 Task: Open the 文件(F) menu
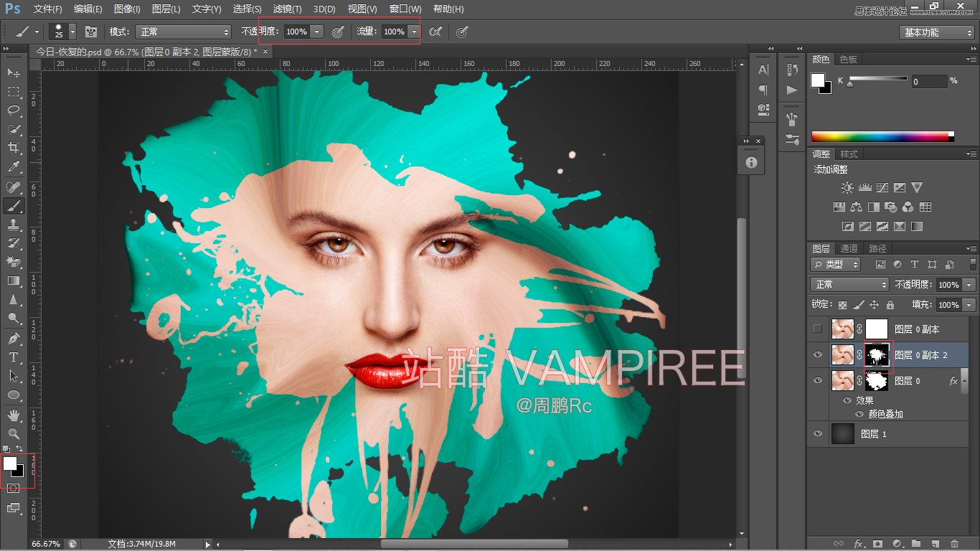pos(48,9)
